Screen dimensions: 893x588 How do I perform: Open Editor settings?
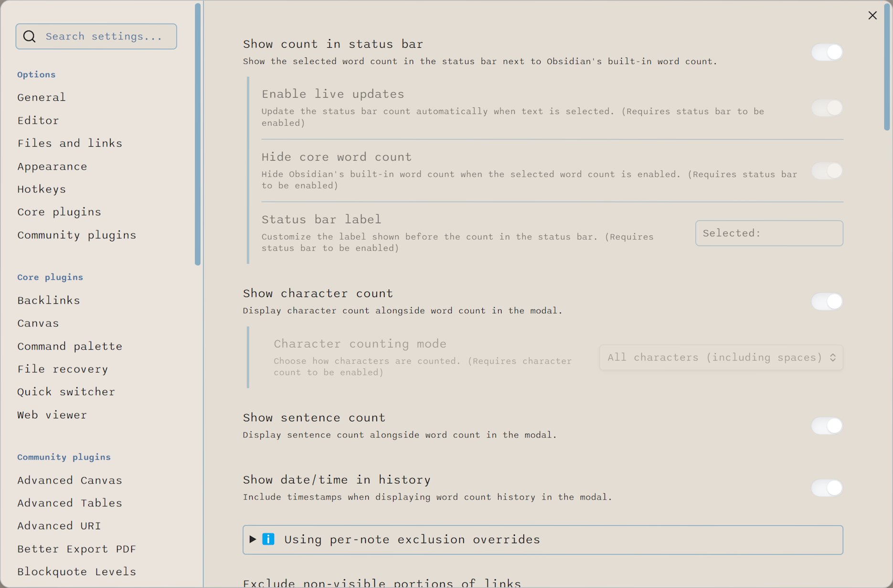pyautogui.click(x=38, y=120)
